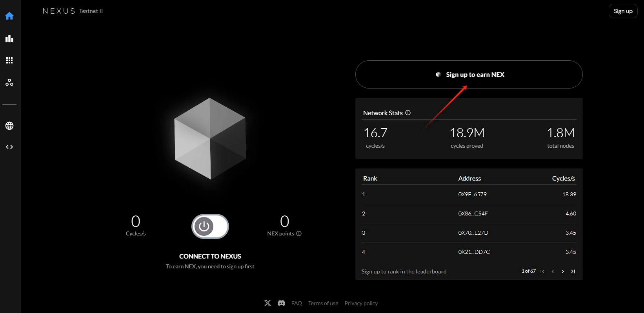
Task: Click the Network Stats info icon
Action: pos(408,113)
